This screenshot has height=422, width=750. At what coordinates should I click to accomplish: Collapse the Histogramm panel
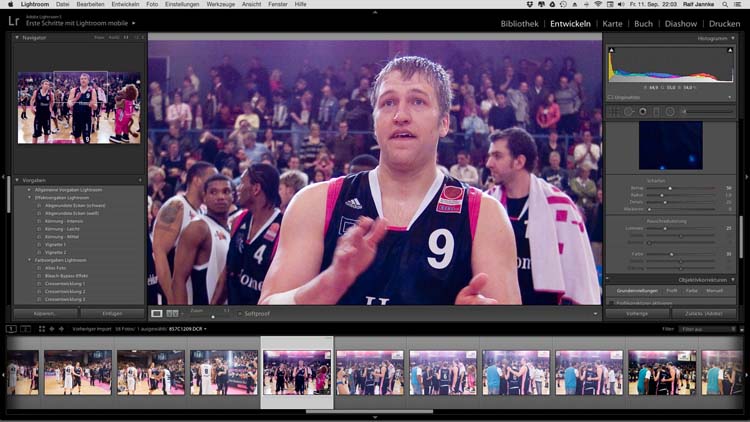pos(733,38)
